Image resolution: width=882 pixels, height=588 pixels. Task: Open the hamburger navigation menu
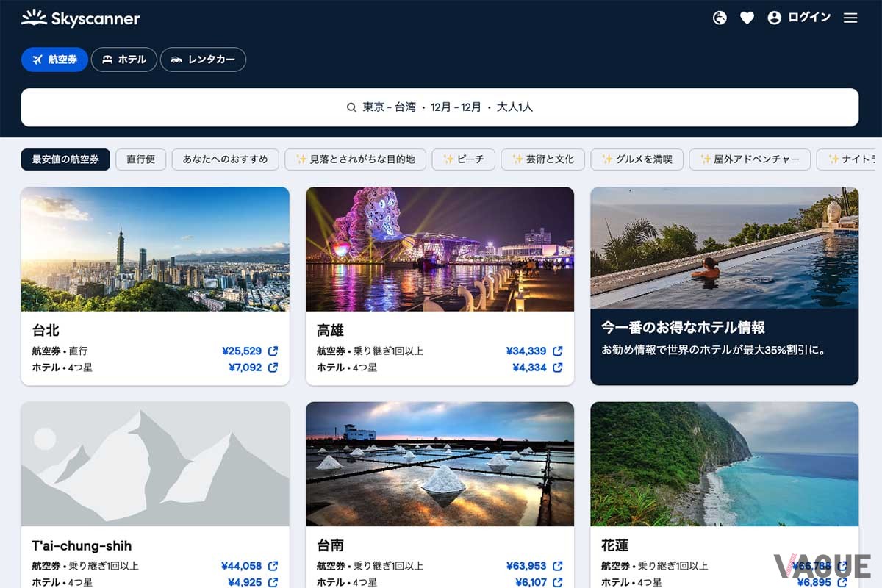(850, 18)
